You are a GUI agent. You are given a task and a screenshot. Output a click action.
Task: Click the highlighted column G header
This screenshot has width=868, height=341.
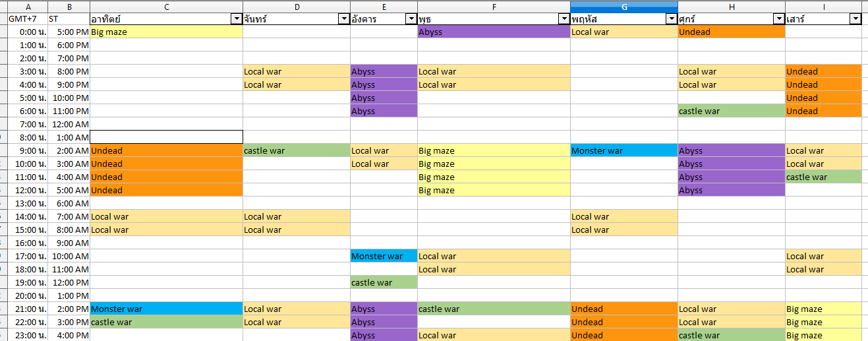pyautogui.click(x=623, y=7)
